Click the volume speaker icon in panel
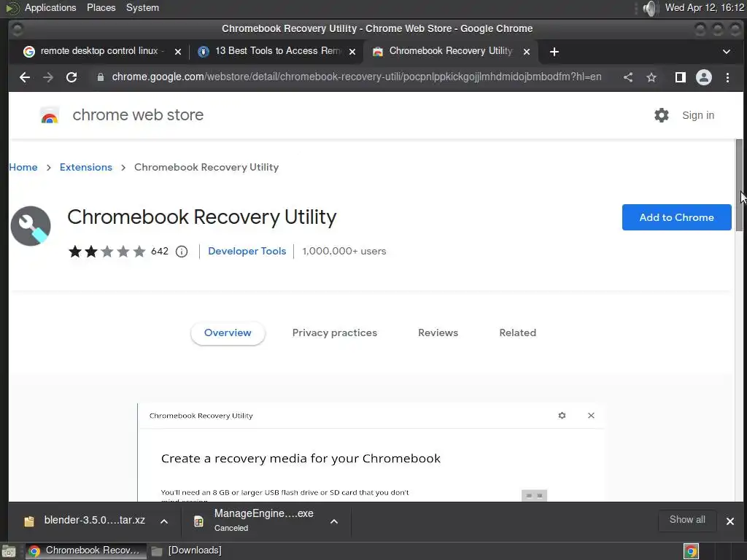Viewport: 747px width, 560px height. pos(649,8)
